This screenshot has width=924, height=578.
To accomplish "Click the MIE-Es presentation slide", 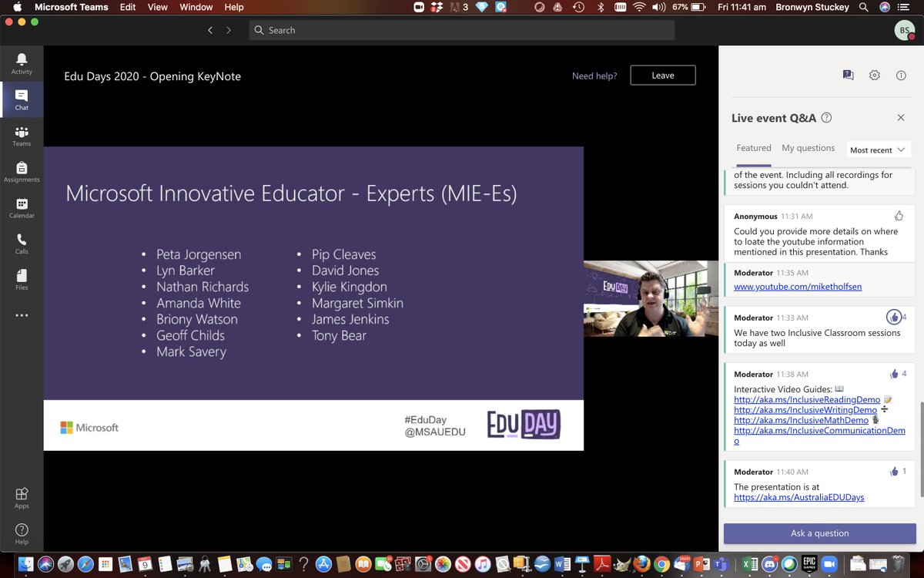I will coord(313,298).
